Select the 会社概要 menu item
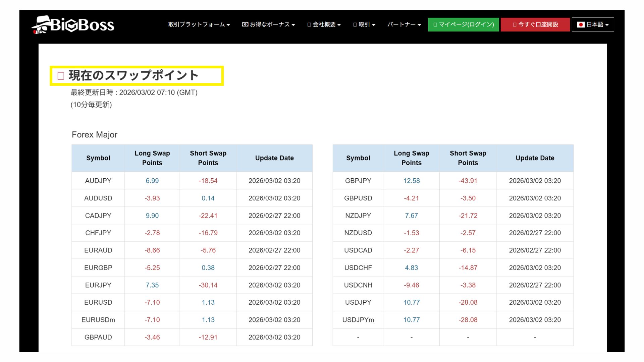Viewport: 644px width, 362px height. (x=324, y=24)
